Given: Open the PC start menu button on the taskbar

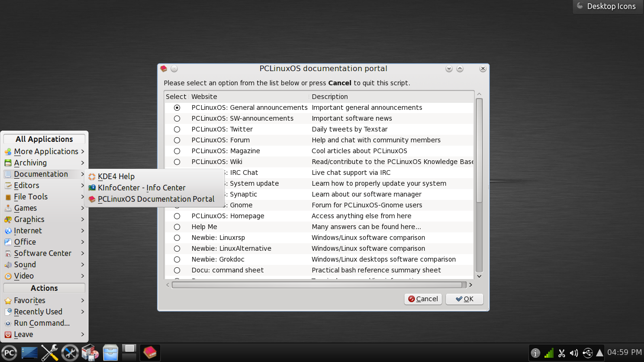Looking at the screenshot, I should 9,353.
